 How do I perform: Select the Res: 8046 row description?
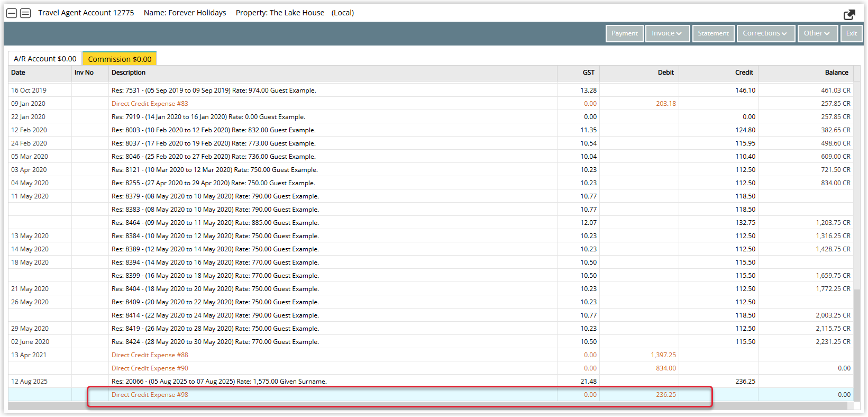(214, 157)
